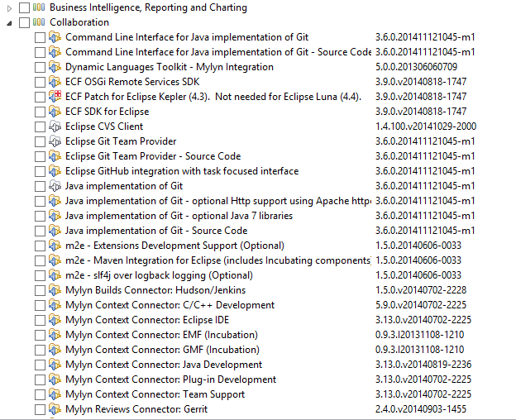Click version 2.4.0.v20140903-1455
This screenshot has width=516, height=420.
click(x=421, y=409)
